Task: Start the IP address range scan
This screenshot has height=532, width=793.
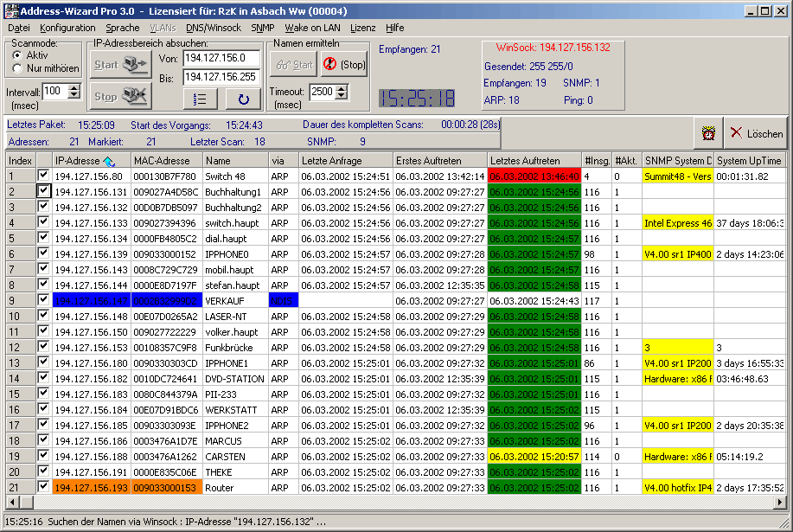Action: tap(120, 64)
